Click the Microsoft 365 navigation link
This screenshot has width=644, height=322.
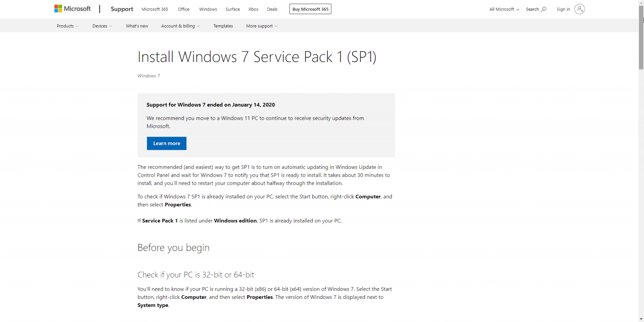(x=155, y=9)
